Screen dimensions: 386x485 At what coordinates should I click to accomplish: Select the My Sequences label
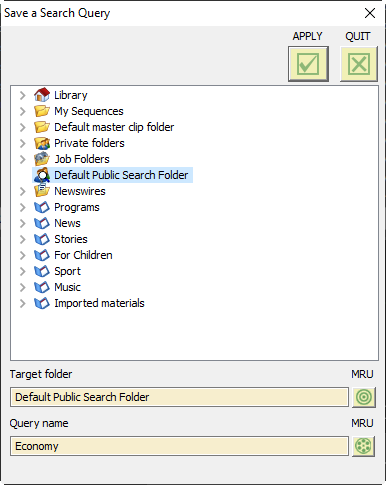(x=89, y=111)
